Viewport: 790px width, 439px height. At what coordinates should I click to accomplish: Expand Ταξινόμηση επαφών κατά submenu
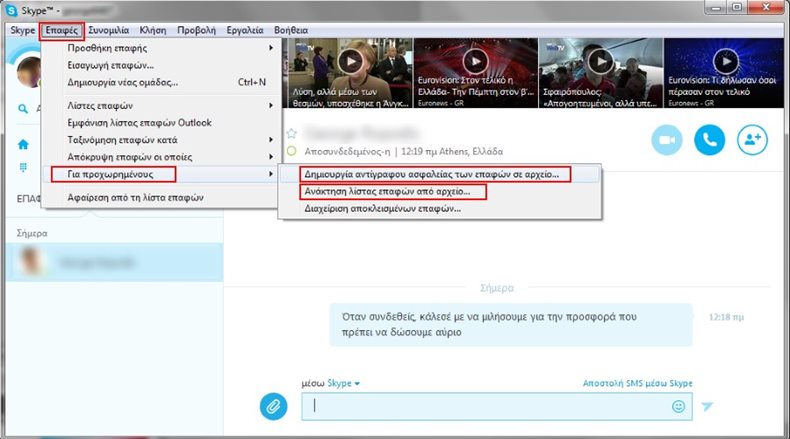(161, 140)
